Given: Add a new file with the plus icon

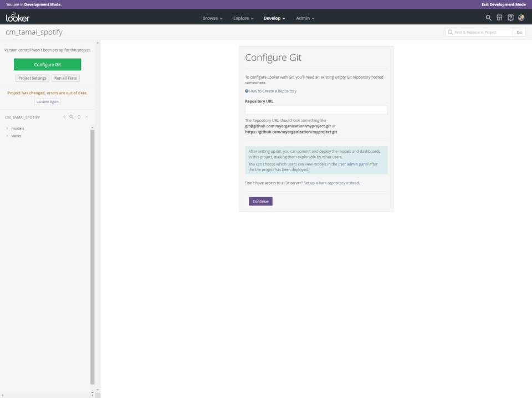Looking at the screenshot, I should 64,117.
